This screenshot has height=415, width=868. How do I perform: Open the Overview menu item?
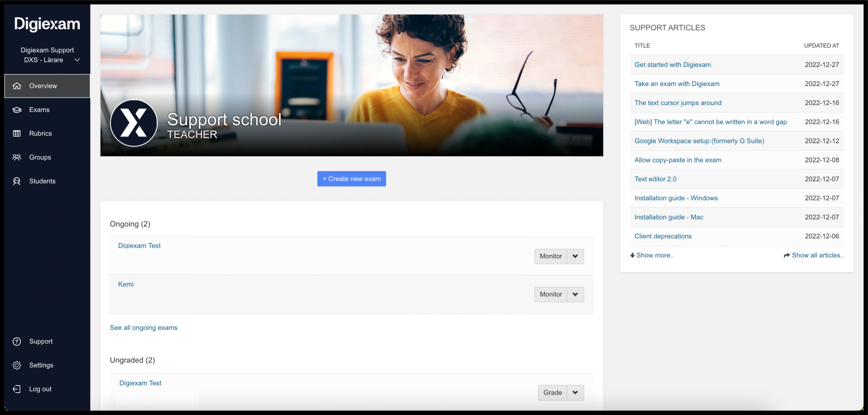coord(47,86)
